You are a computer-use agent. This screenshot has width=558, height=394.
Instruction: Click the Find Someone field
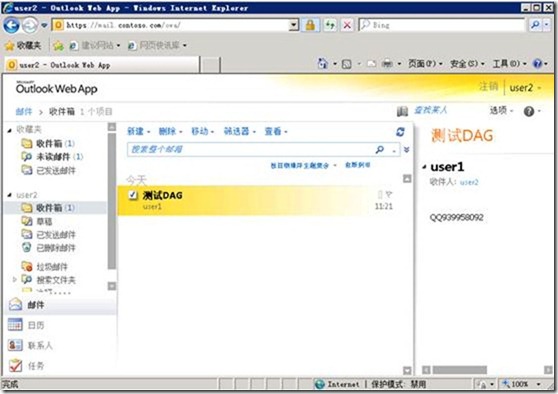tap(431, 110)
